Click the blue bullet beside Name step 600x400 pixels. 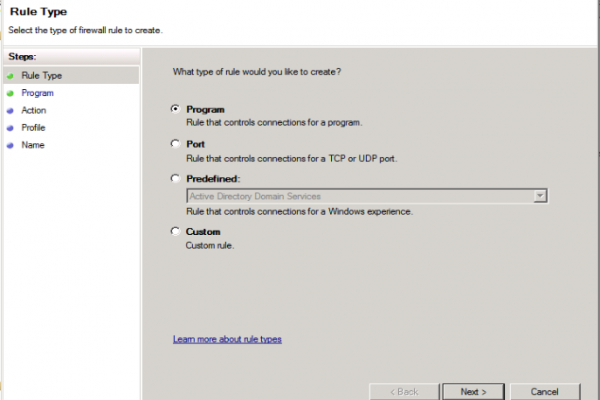click(10, 145)
